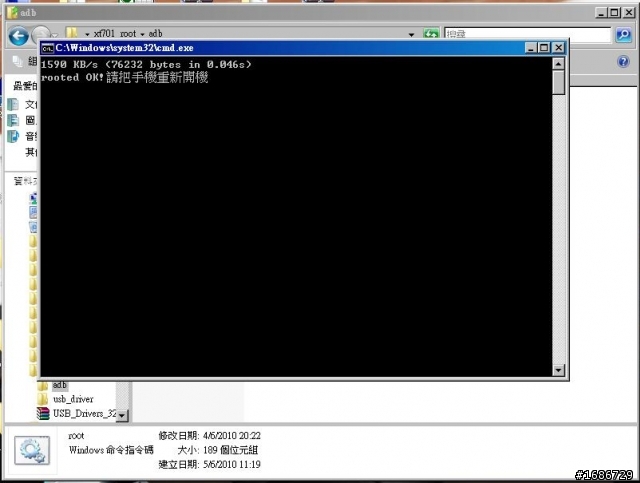Screen dimensions: 640x483
Task: Click the cmd window scrollbar thumb
Action: tap(558, 82)
